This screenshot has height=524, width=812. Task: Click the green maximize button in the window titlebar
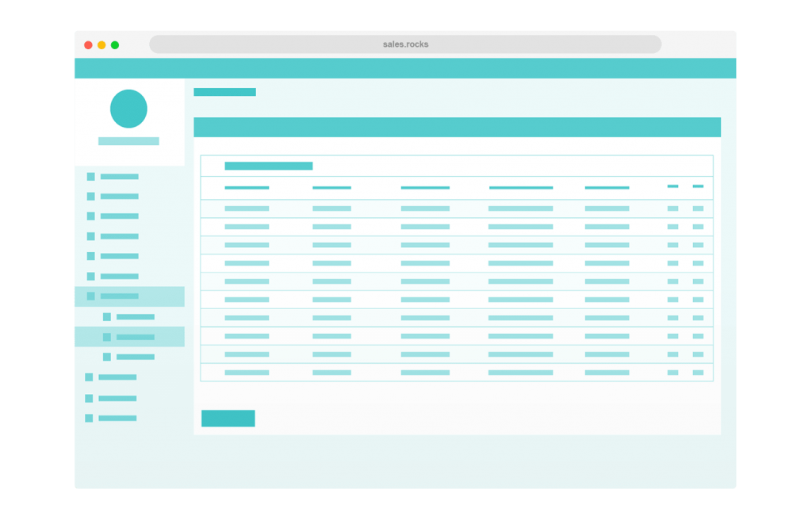[x=115, y=45]
